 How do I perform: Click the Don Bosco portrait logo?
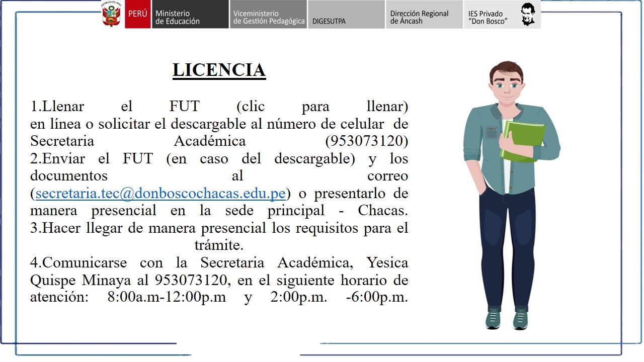pos(527,15)
